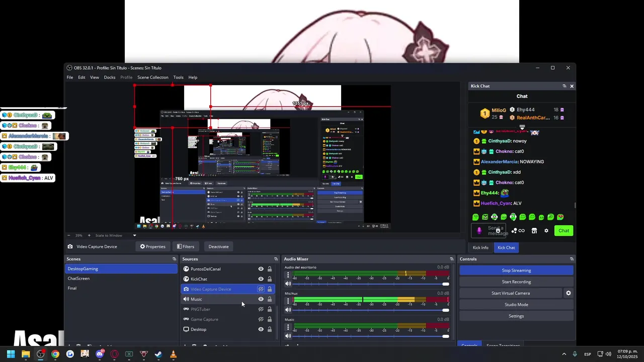Hide the Desktop source
The width and height of the screenshot is (644, 362).
[x=261, y=329]
